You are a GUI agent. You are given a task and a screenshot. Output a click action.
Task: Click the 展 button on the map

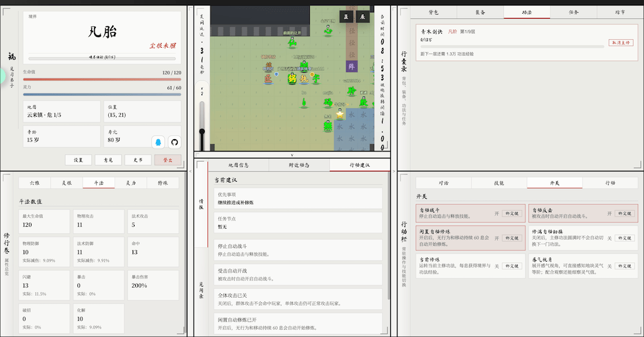click(362, 17)
